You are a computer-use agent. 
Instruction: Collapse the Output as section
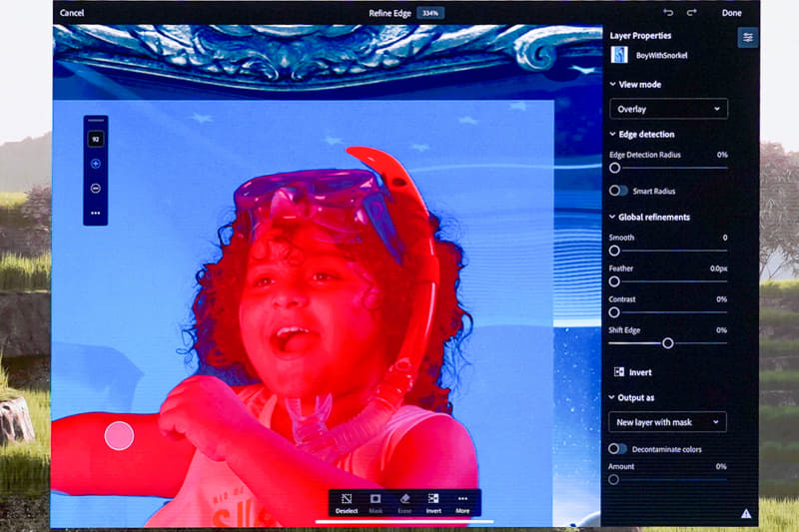[x=612, y=397]
